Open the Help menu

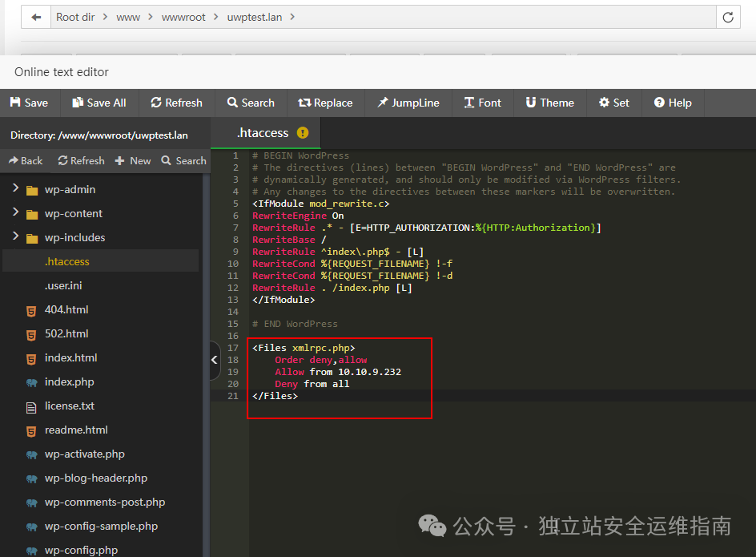coord(673,103)
